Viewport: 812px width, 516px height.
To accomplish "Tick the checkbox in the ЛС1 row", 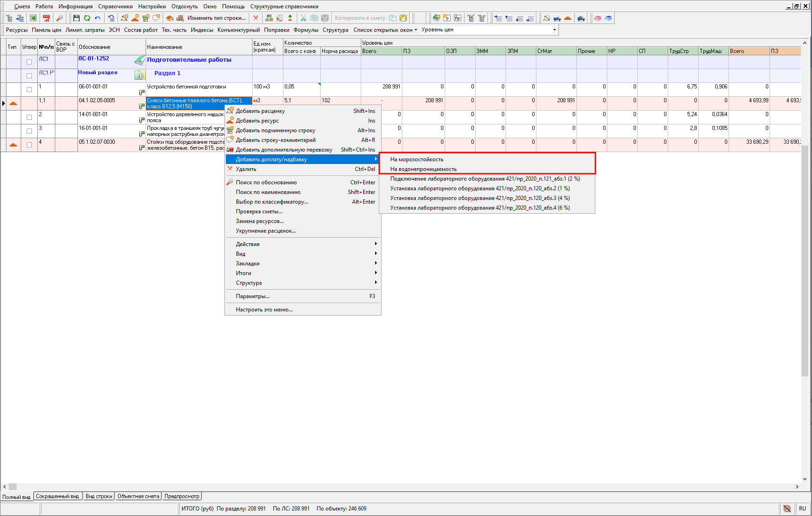I will click(x=29, y=62).
